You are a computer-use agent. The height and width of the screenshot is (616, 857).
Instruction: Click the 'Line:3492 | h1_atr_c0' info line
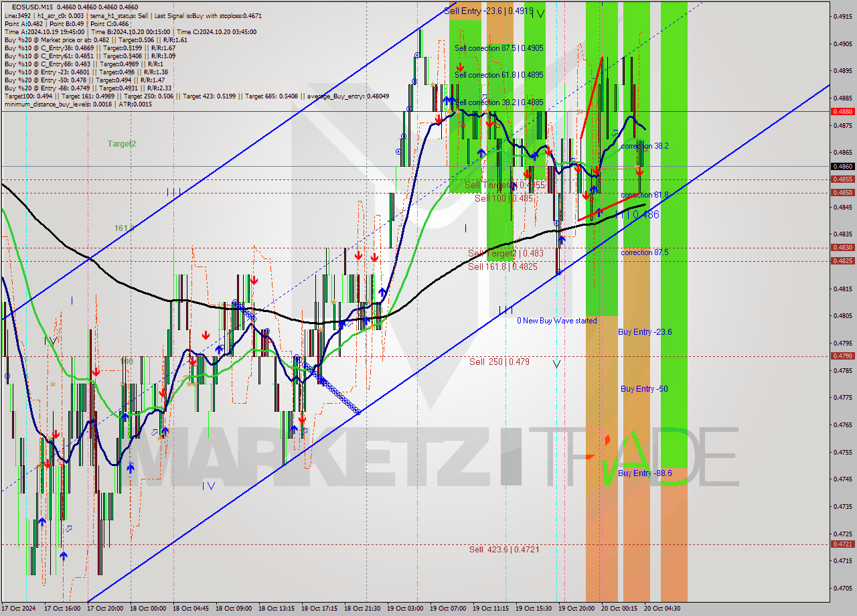tap(133, 15)
